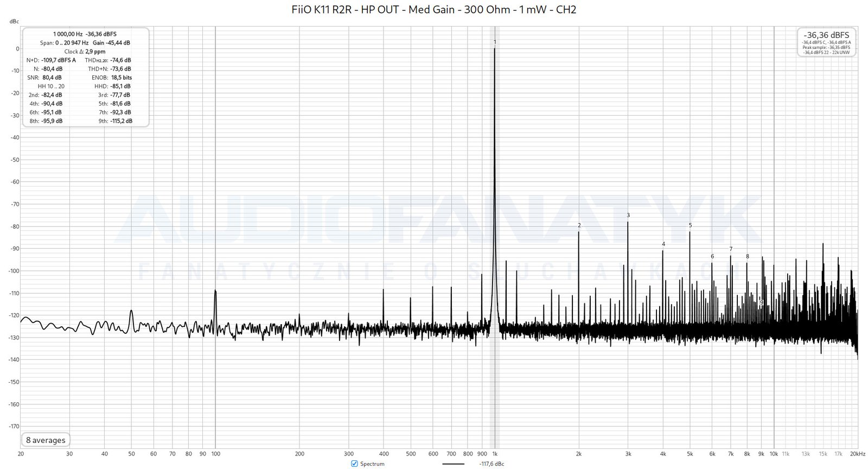Select harmonic marker 7 at 7k
The height and width of the screenshot is (469, 868).
[731, 249]
